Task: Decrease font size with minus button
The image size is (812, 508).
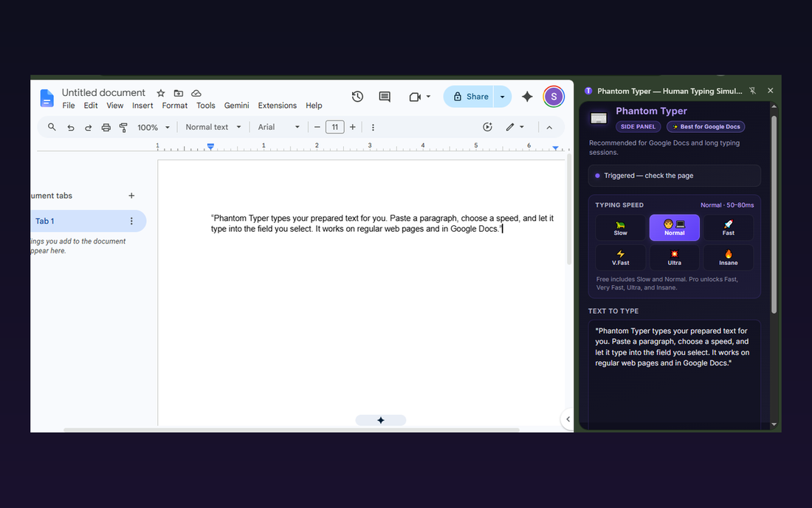Action: 317,127
